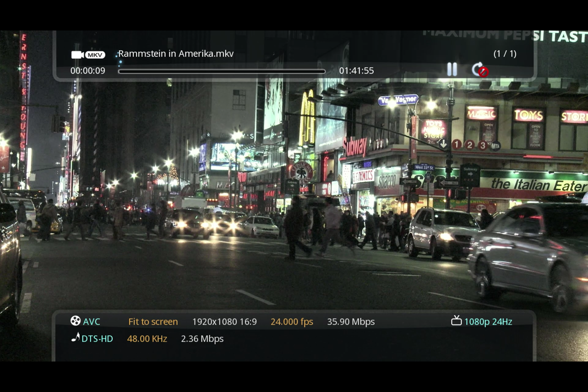The width and height of the screenshot is (588, 392).
Task: Click the total duration 01:41:55
Action: pyautogui.click(x=356, y=71)
